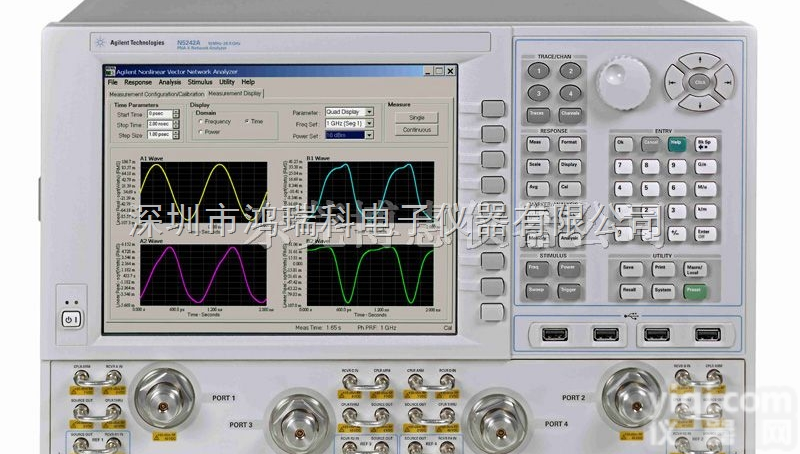Viewport: 800px width, 454px height.
Task: Click the Print utility key
Action: pyautogui.click(x=663, y=269)
